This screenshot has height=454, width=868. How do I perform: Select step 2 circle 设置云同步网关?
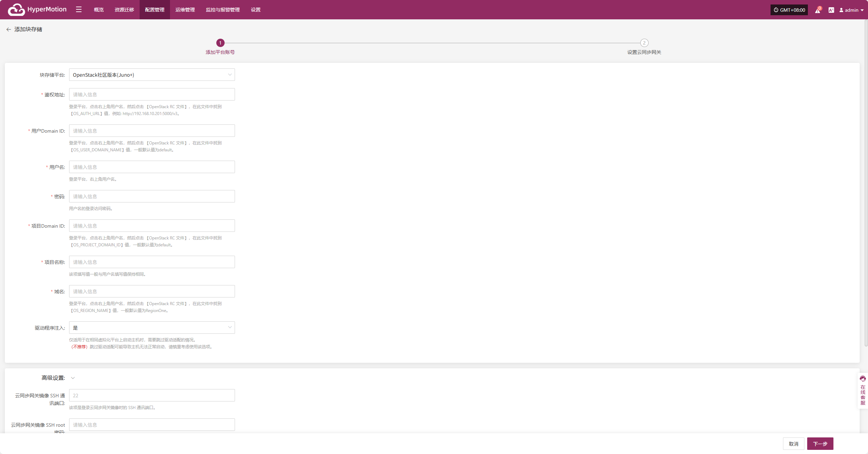tap(644, 43)
